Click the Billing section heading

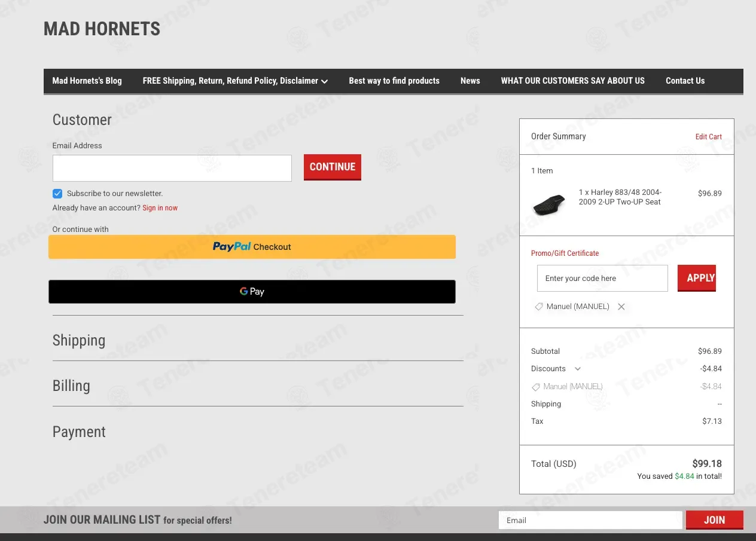[71, 386]
